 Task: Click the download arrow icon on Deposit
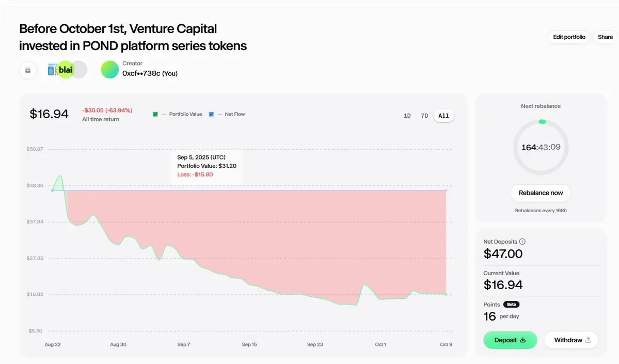522,340
